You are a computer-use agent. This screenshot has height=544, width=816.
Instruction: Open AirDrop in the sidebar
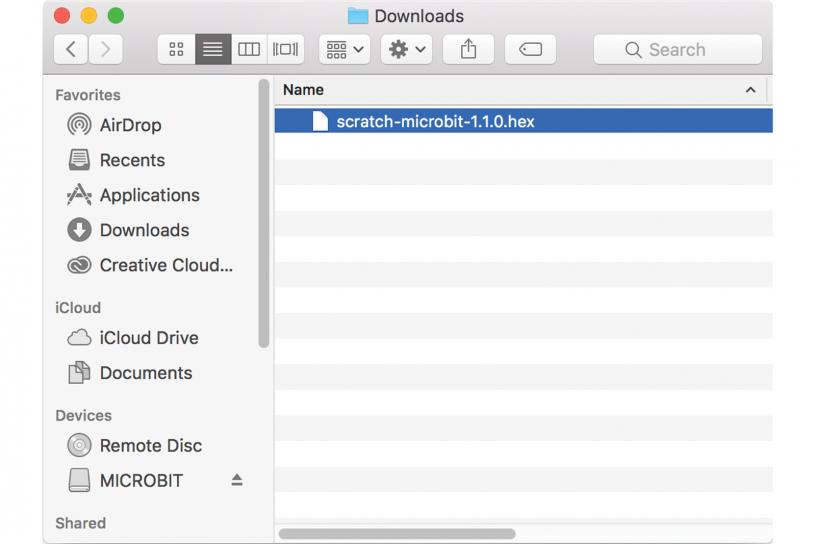[130, 125]
